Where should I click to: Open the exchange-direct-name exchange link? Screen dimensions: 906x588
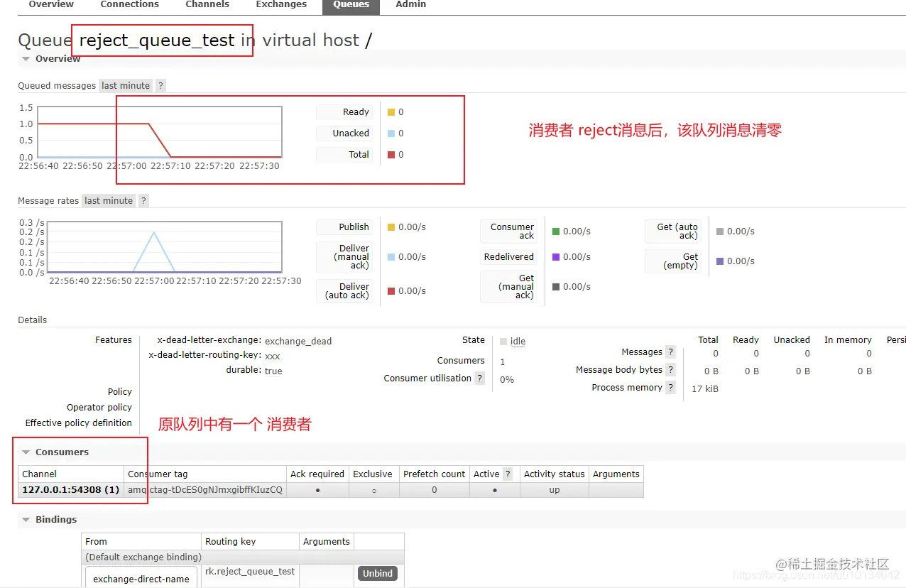coord(141,579)
